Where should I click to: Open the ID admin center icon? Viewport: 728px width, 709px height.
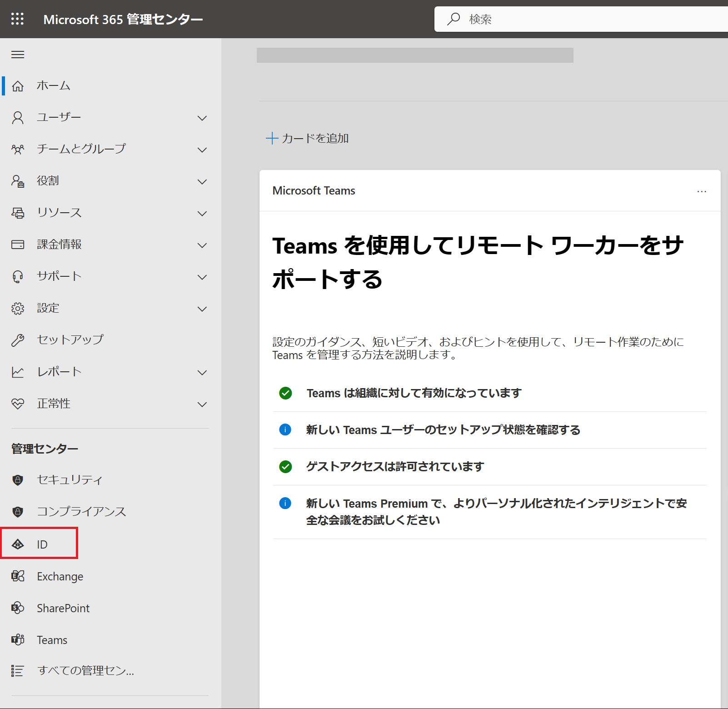pos(18,544)
